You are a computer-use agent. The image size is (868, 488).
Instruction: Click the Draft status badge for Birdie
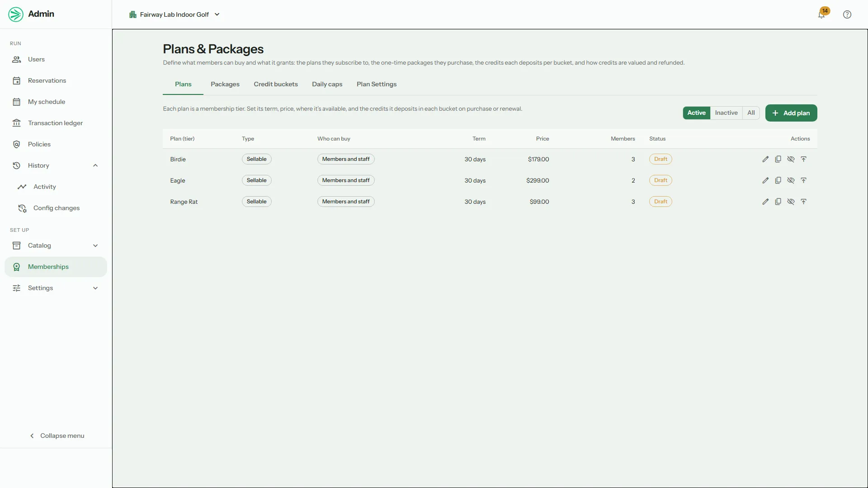(660, 159)
